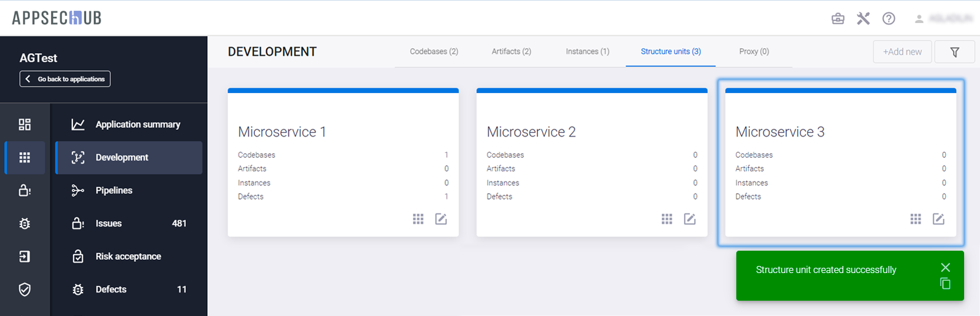Edit Microservice 1 using pencil icon

click(x=441, y=219)
